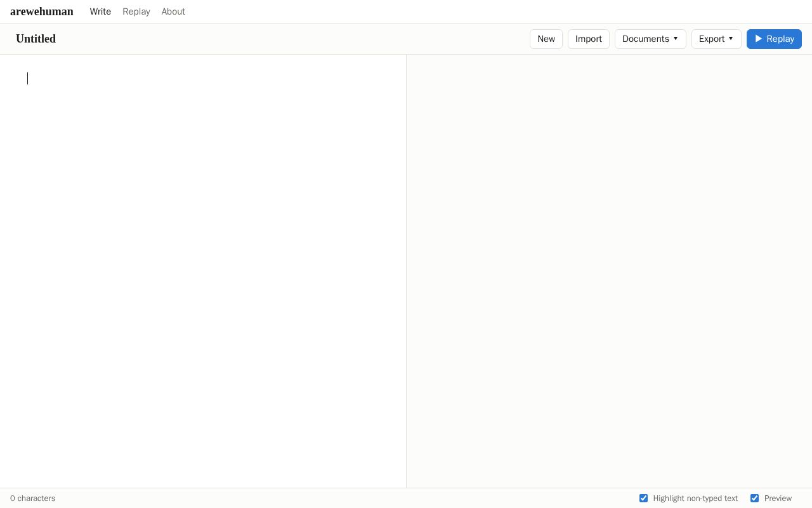Open the Write tab

(x=100, y=11)
